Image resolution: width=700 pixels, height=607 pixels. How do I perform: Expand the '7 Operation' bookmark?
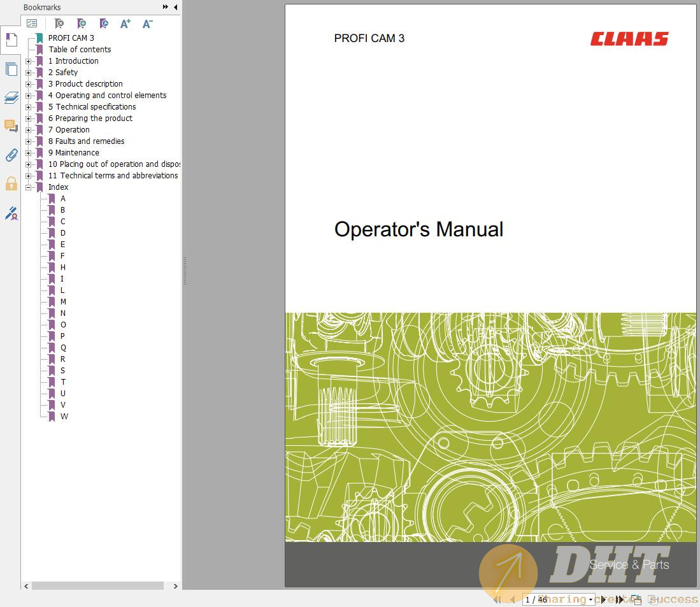click(28, 130)
